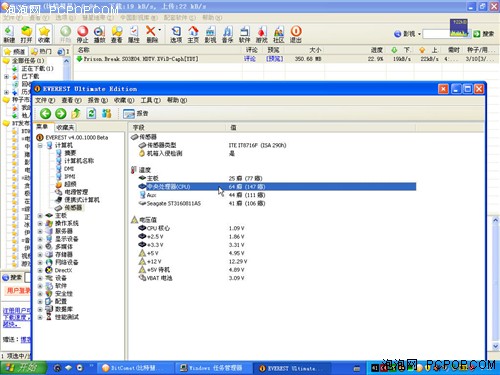The width and height of the screenshot is (500, 375).
Task: Click the scroll-down arrow at right edge
Action: coord(495,347)
